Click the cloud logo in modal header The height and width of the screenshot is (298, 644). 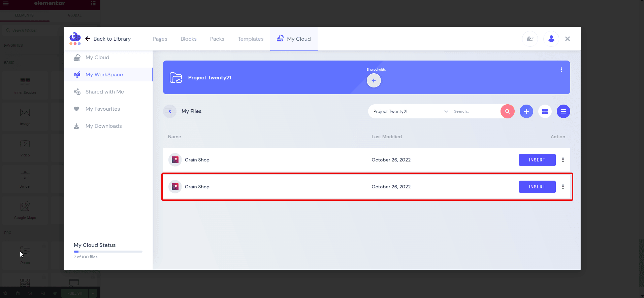75,39
